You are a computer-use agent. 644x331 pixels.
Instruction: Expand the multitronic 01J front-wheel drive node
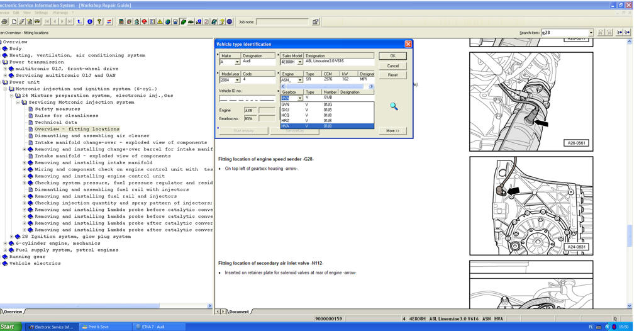(x=5, y=69)
